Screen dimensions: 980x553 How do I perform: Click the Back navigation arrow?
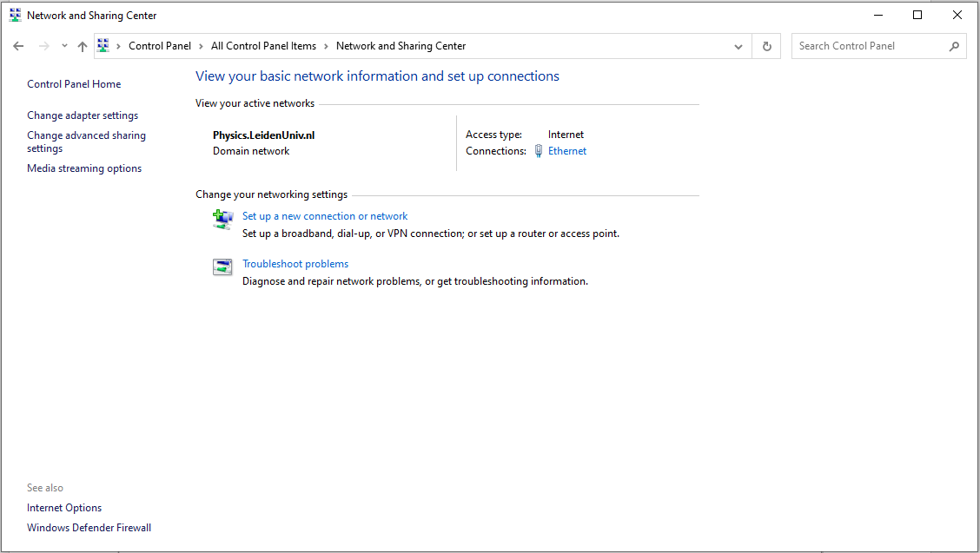coord(18,46)
